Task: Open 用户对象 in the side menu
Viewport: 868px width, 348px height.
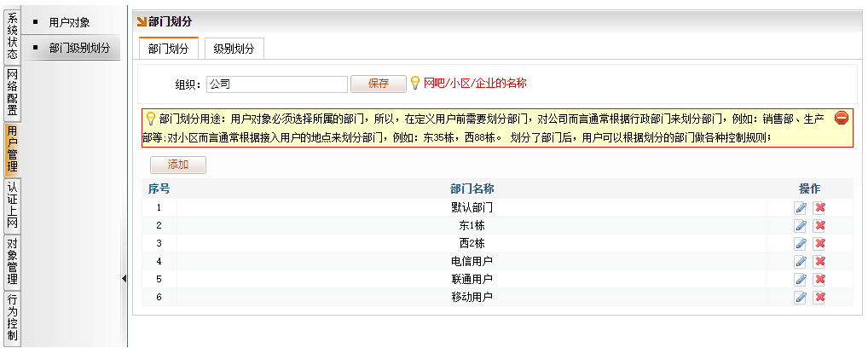Action: click(69, 22)
